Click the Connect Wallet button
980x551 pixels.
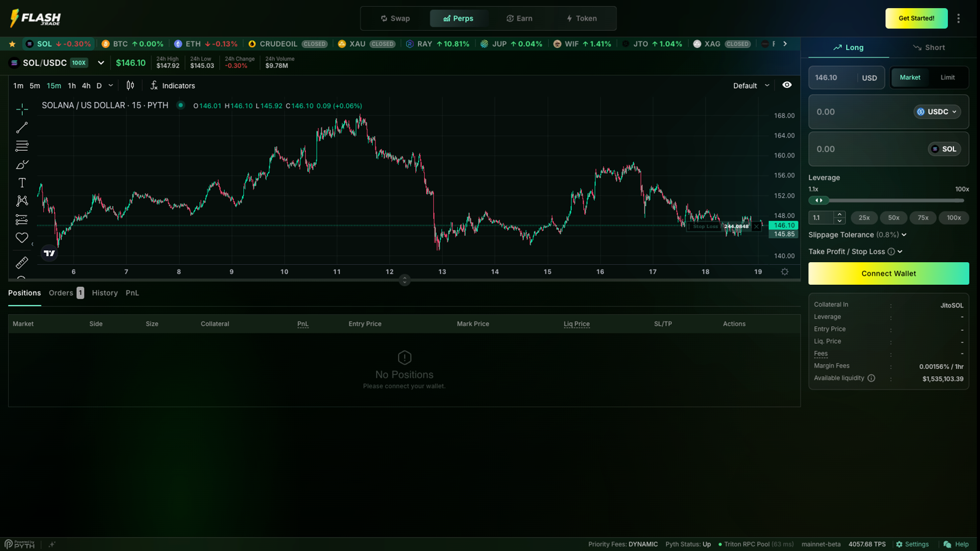pos(888,273)
